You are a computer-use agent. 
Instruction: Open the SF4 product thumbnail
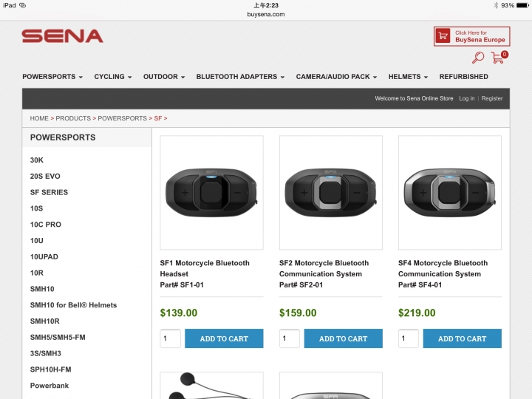coord(450,192)
